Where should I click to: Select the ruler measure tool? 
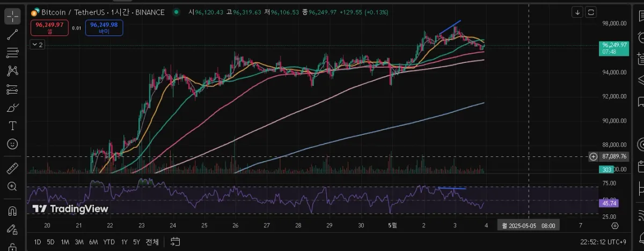[12, 168]
